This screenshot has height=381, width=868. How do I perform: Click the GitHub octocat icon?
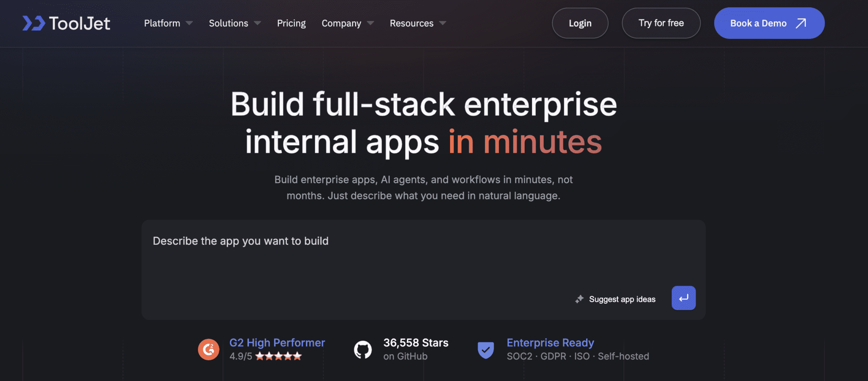point(363,350)
